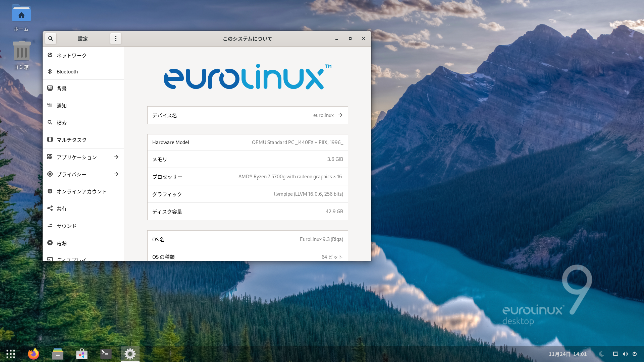Open Terminal from the taskbar
This screenshot has height=362, width=644.
coord(106,354)
